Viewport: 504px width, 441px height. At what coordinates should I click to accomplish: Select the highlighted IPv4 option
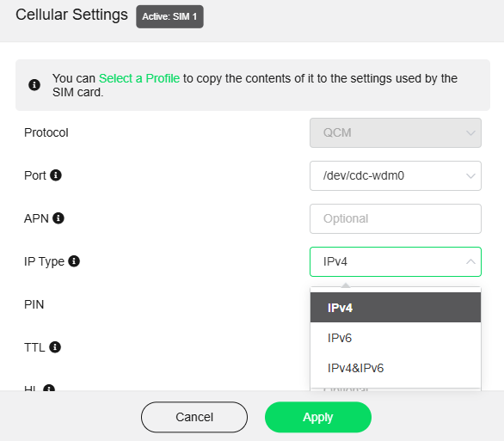click(x=396, y=308)
